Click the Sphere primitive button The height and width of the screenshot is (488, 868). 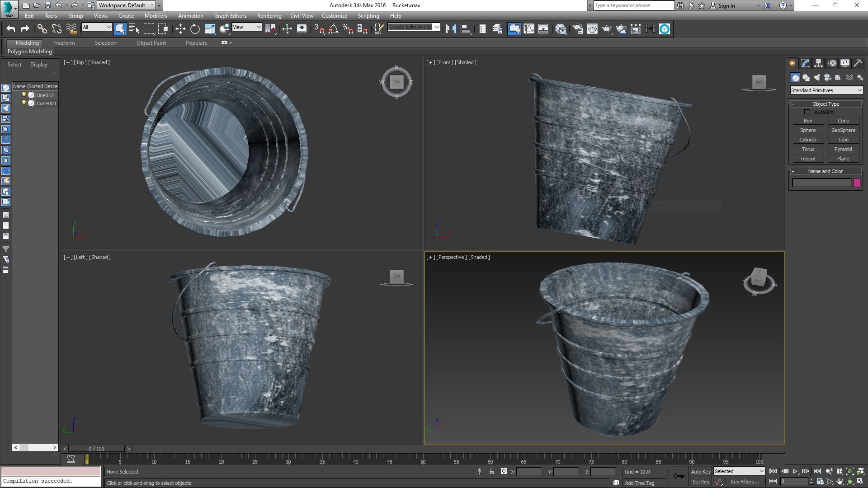808,130
